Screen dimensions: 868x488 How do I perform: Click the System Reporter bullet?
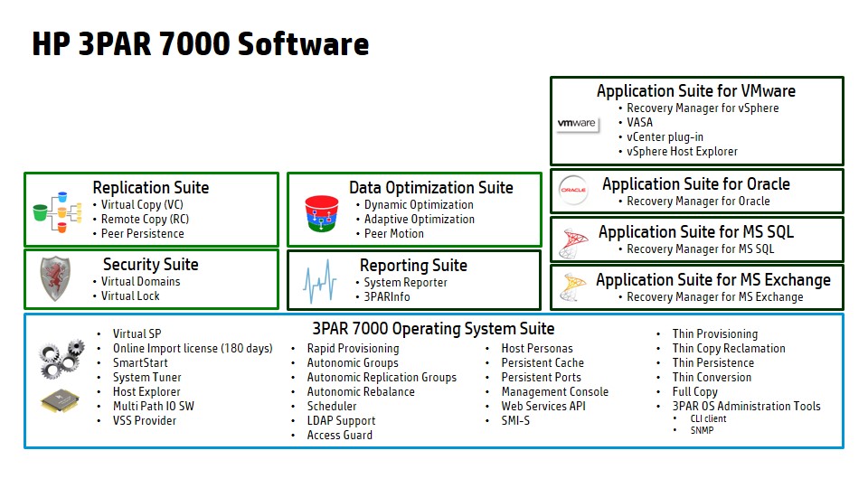click(x=405, y=282)
